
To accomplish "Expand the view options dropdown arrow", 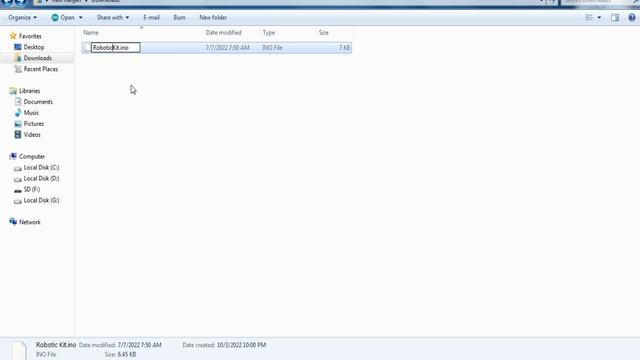I will point(599,18).
